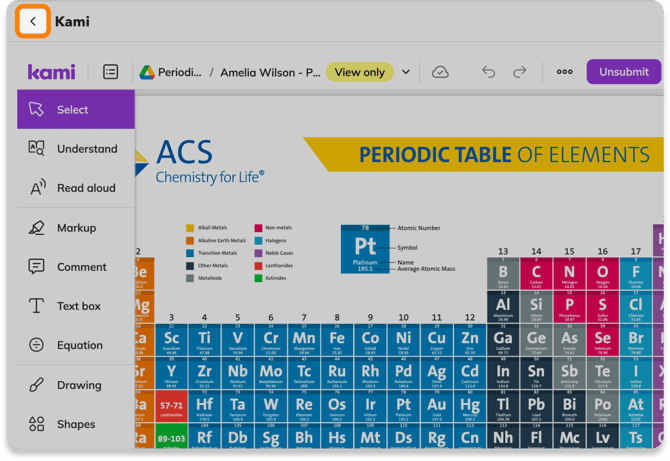Click the kami logo
The width and height of the screenshot is (670, 461).
coord(52,72)
